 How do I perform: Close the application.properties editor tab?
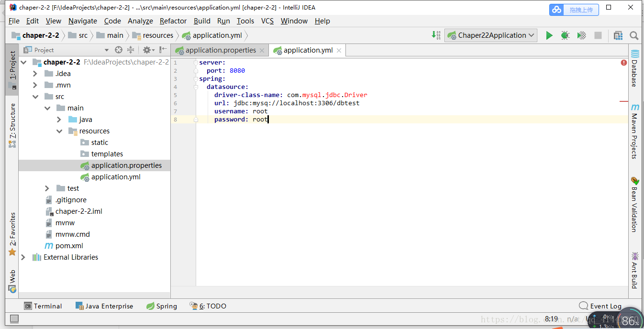(x=262, y=50)
